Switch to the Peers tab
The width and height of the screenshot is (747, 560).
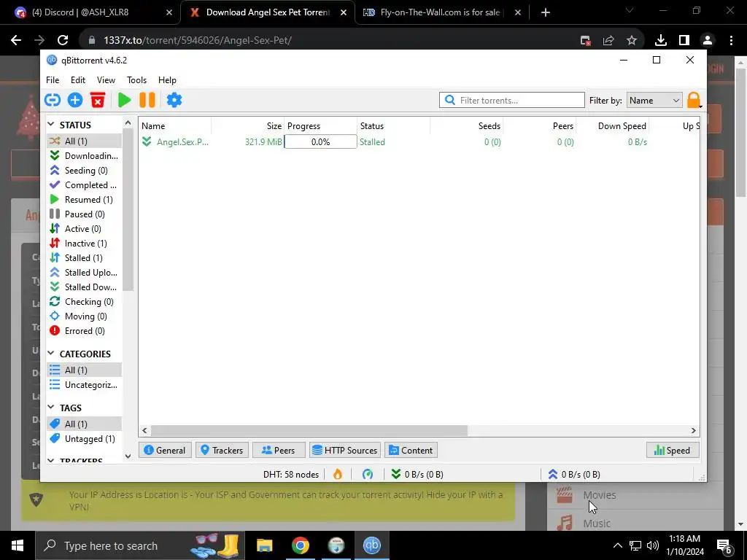278,451
